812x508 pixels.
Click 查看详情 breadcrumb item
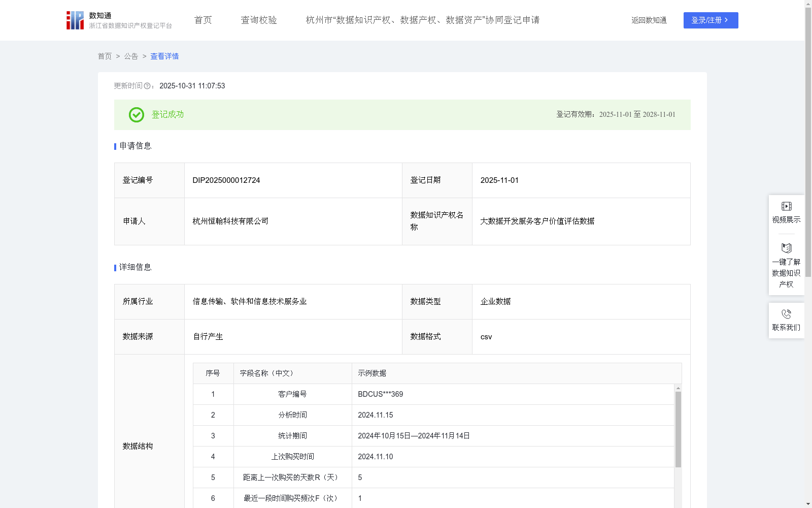pos(164,56)
